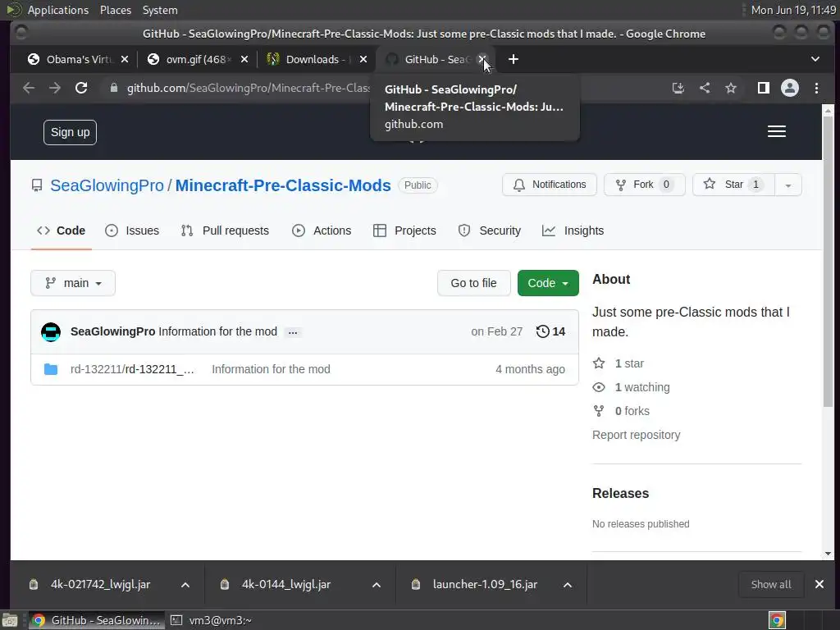Viewport: 840px width, 630px height.
Task: Open the Chrome three-dot menu
Action: (x=816, y=88)
